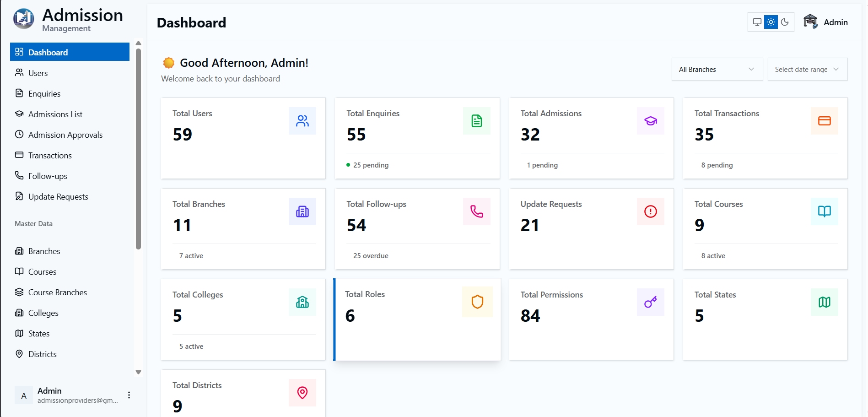The height and width of the screenshot is (417, 868).
Task: Click the Total Transactions credit card icon
Action: [x=824, y=121]
